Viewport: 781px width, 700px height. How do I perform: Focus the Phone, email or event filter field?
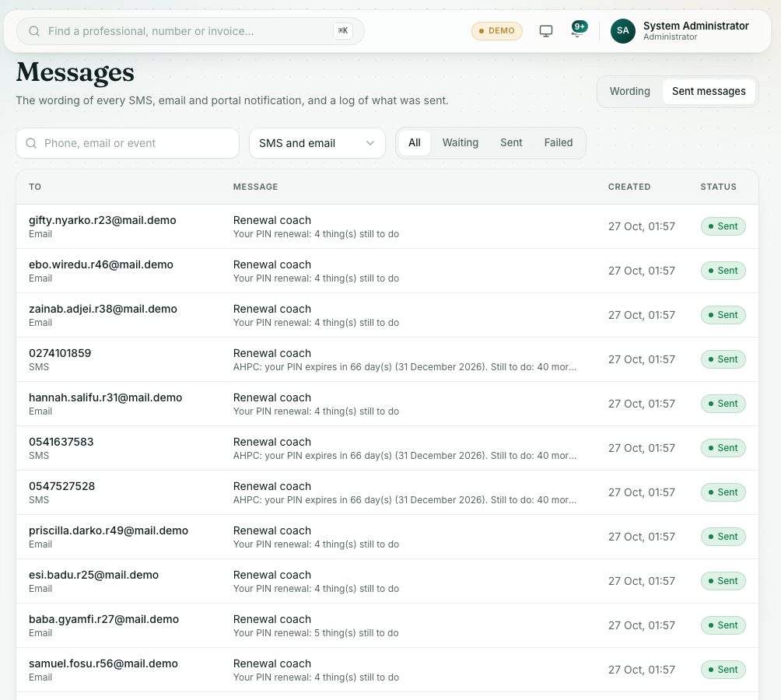pos(128,143)
